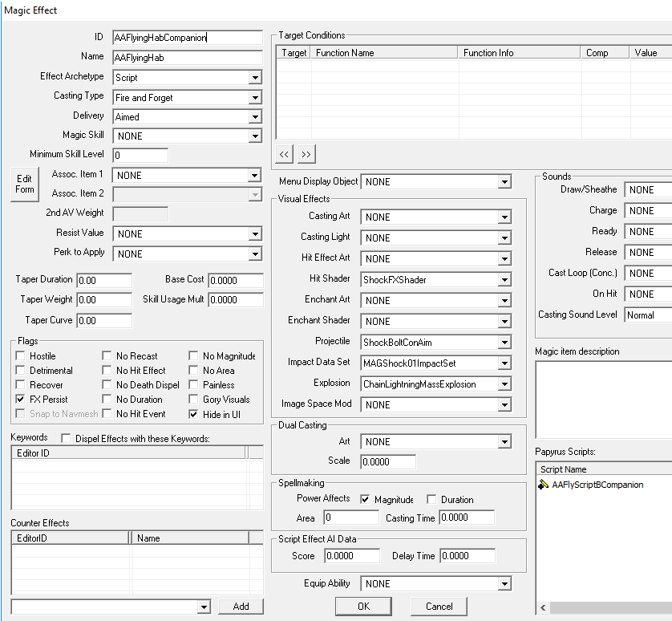Click the AAFlyScriptBCompanion script icon

coord(544,485)
